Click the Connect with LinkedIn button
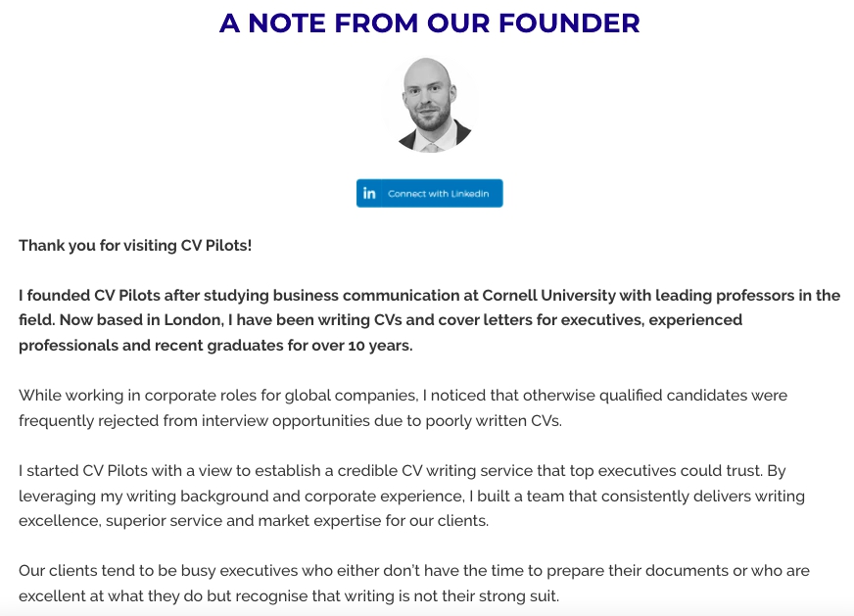The width and height of the screenshot is (854, 616). point(429,193)
